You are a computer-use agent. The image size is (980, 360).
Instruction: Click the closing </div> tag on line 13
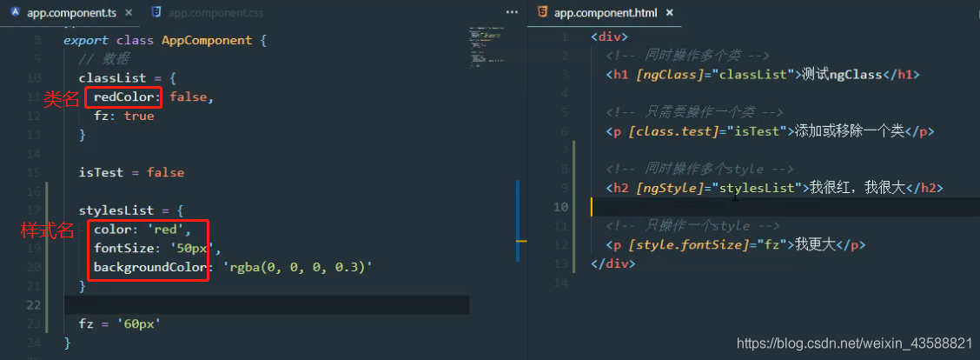613,263
